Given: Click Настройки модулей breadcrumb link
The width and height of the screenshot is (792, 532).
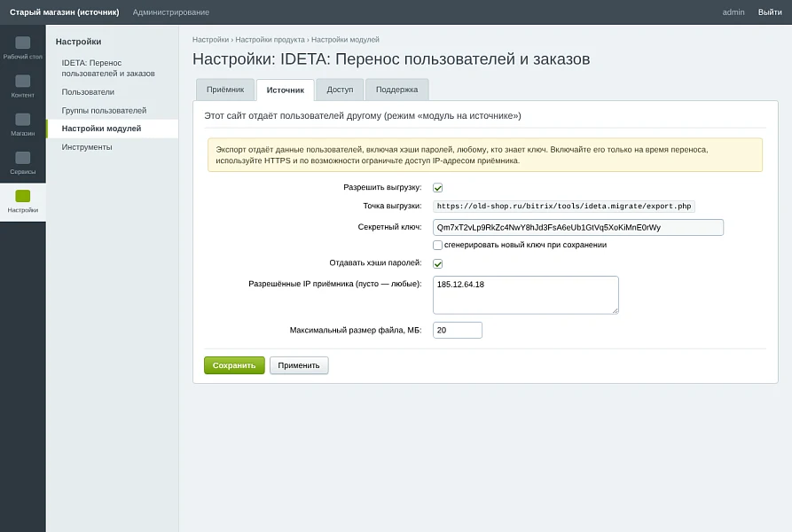Looking at the screenshot, I should 345,39.
